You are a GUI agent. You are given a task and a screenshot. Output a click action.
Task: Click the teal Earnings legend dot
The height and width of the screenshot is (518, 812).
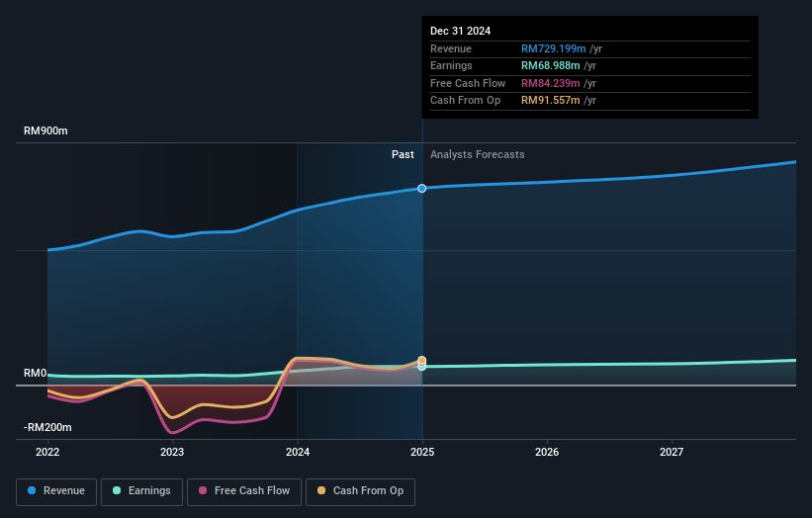tap(118, 490)
